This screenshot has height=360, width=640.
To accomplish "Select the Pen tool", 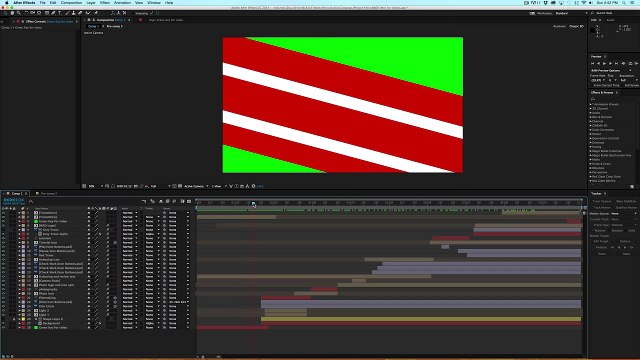I will [x=53, y=13].
